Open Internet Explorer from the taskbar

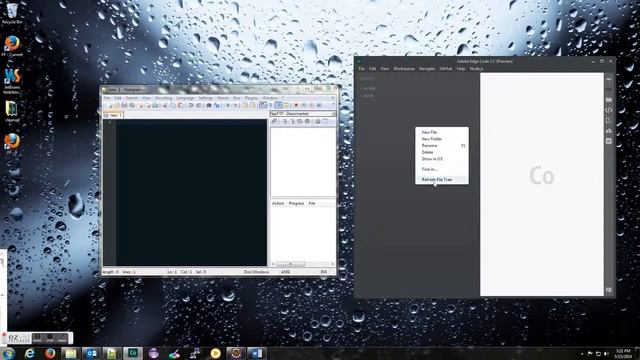click(x=29, y=353)
